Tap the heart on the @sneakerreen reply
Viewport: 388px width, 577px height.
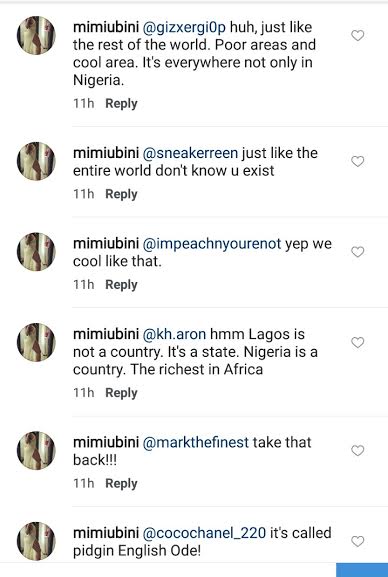click(357, 161)
